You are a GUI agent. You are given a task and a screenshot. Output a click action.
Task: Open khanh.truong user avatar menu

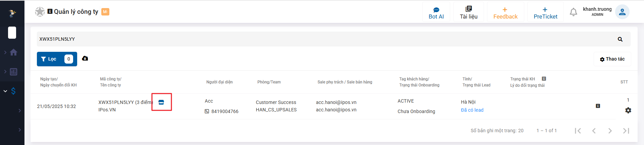(x=622, y=12)
